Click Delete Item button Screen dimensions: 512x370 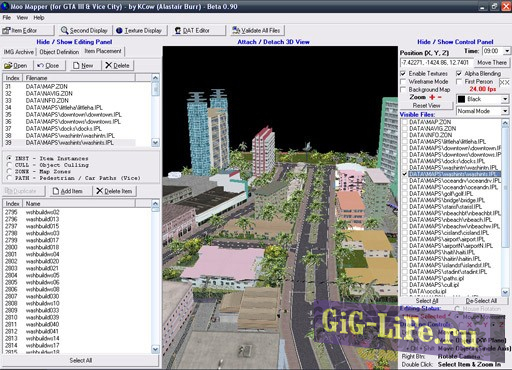coord(114,191)
